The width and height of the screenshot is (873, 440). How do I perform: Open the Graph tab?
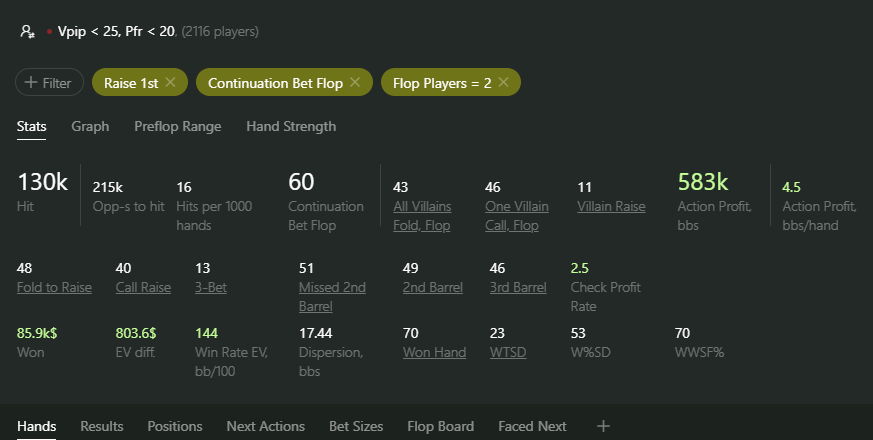[90, 126]
